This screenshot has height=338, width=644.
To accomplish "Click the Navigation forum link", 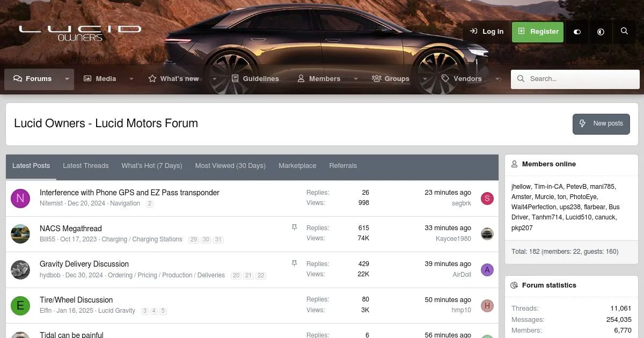I will click(x=125, y=203).
